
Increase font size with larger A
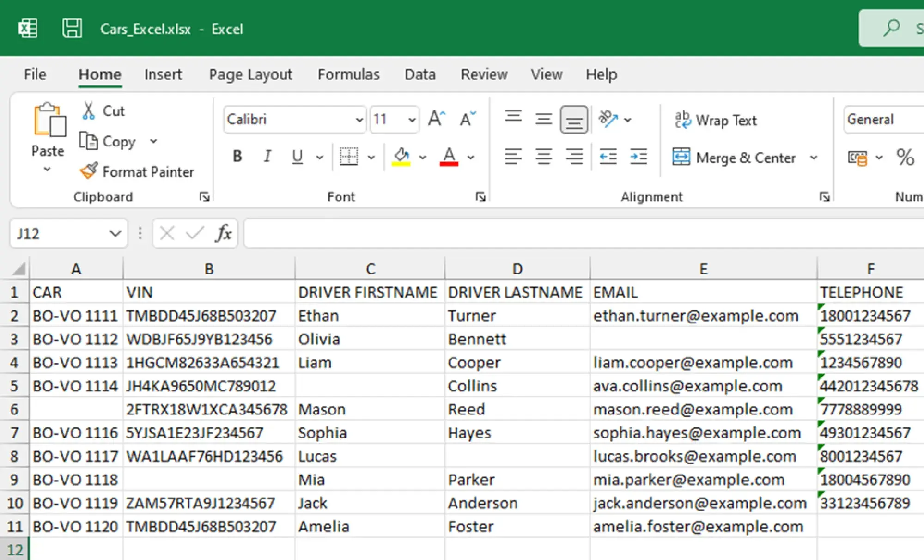pyautogui.click(x=436, y=119)
